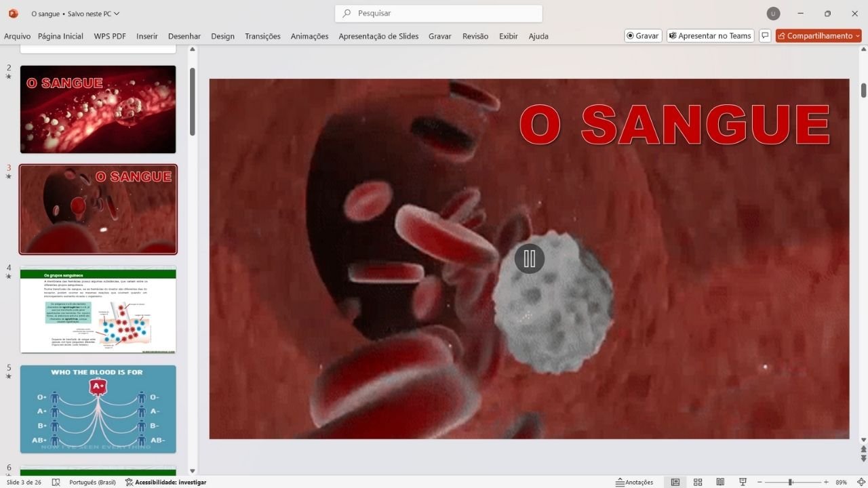Open the Exibir tab

coord(509,36)
